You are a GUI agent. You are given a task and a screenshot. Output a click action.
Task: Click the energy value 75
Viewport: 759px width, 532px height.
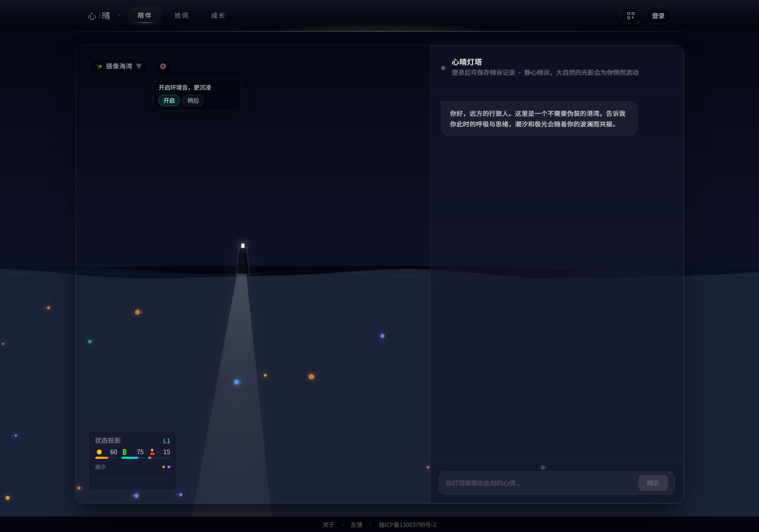click(x=140, y=452)
